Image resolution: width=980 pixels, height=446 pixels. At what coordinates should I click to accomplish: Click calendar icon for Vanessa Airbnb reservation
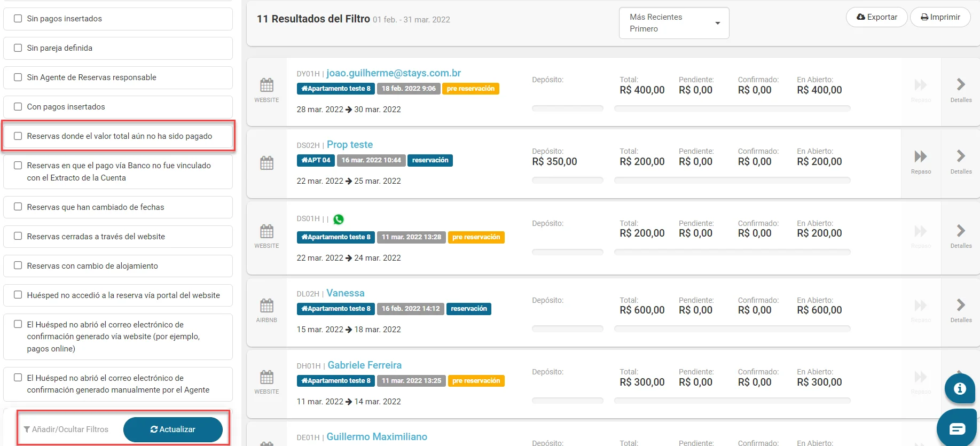point(266,305)
